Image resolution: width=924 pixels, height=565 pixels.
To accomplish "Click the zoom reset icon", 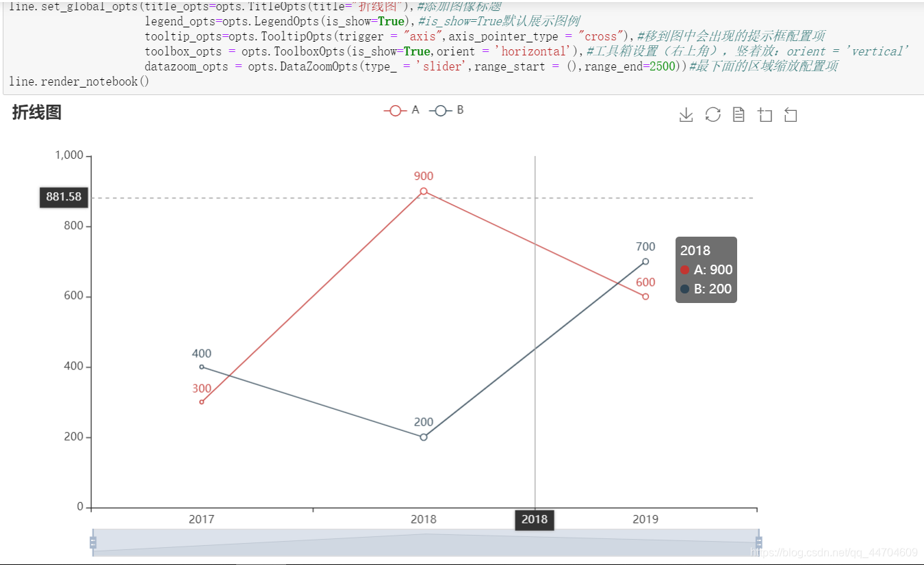I will point(791,115).
